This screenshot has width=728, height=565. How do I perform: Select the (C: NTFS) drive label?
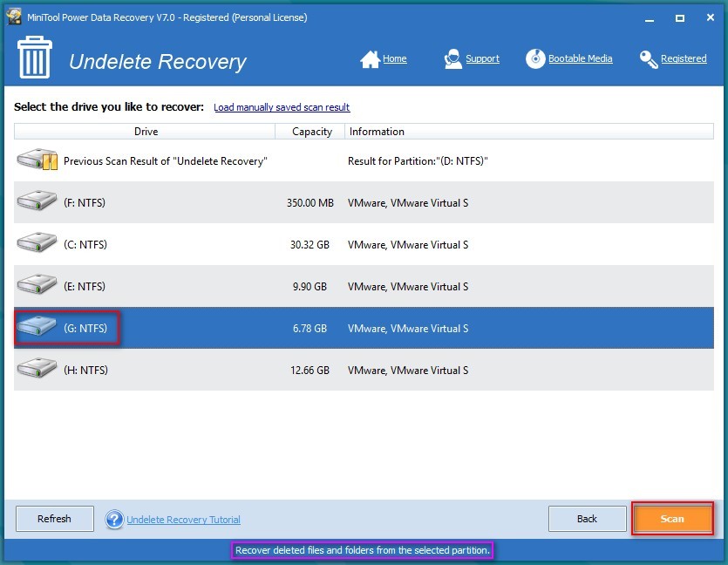coord(85,245)
